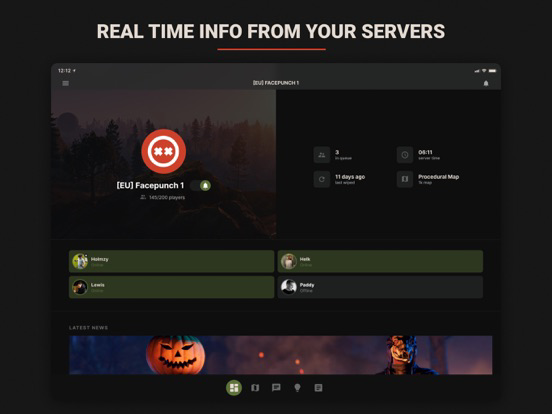Screen dimensions: 552x414
Task: Click the '[EU] FACEPUNCH 1' header title
Action: (276, 83)
